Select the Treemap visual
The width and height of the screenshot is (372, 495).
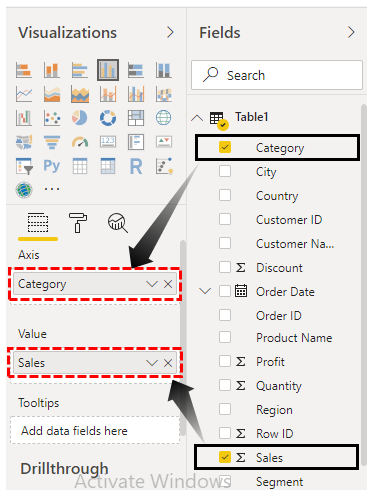[136, 118]
